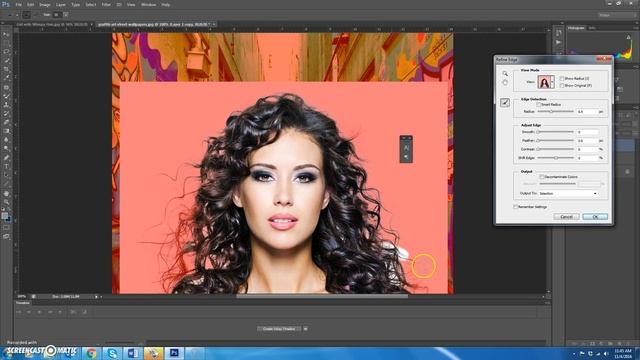This screenshot has height=360, width=640.
Task: Switch to the first document tab
Action: [52, 24]
